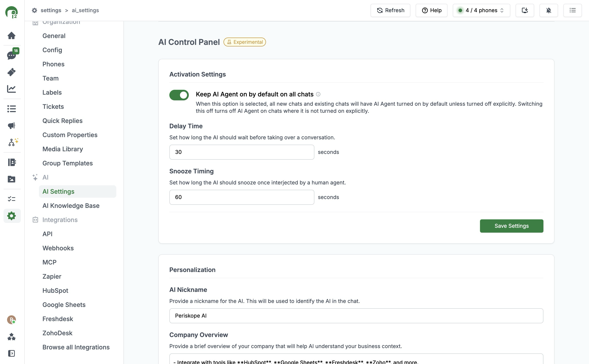Open the bulleted list icon in sidebar
The width and height of the screenshot is (589, 364).
[11, 109]
